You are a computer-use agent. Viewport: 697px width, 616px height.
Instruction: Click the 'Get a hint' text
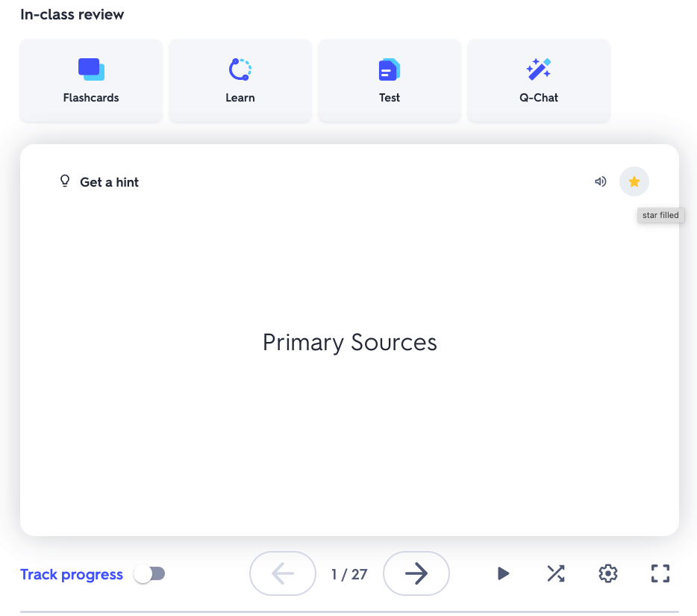(x=109, y=182)
